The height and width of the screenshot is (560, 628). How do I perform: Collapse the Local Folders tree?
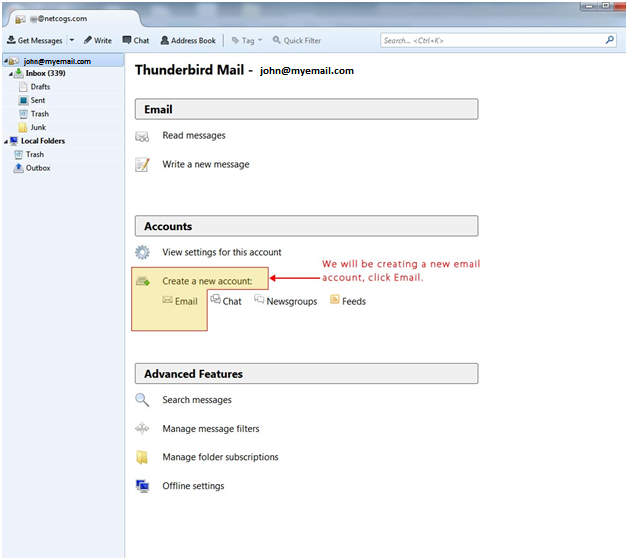click(x=5, y=141)
